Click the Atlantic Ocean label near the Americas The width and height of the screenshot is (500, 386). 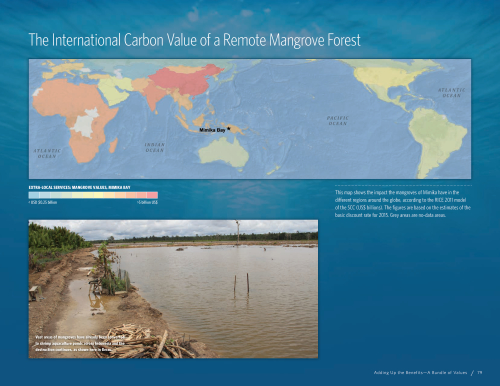[452, 93]
